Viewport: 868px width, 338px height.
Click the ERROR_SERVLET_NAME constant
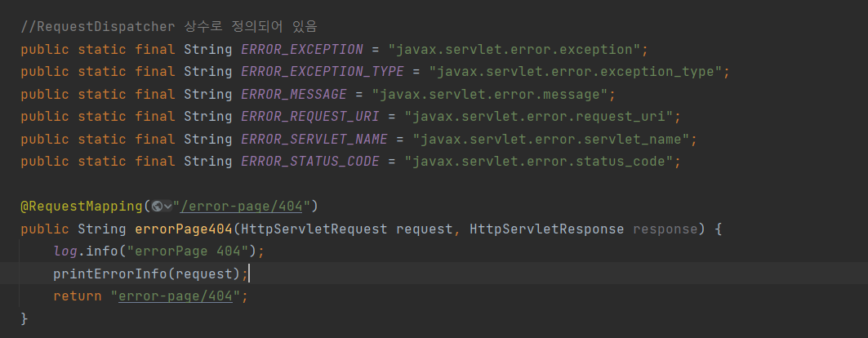[314, 140]
